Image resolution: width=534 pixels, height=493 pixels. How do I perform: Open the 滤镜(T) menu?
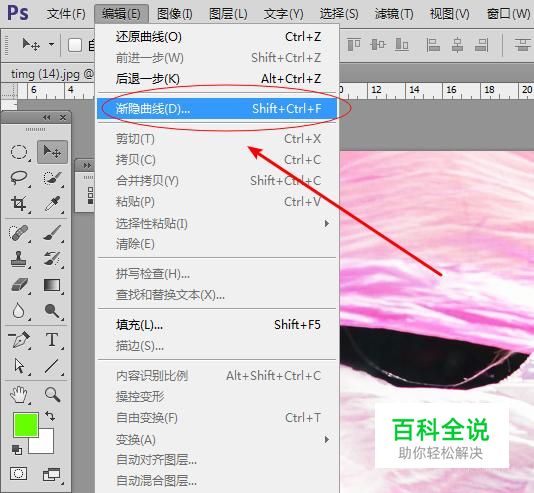tap(394, 14)
